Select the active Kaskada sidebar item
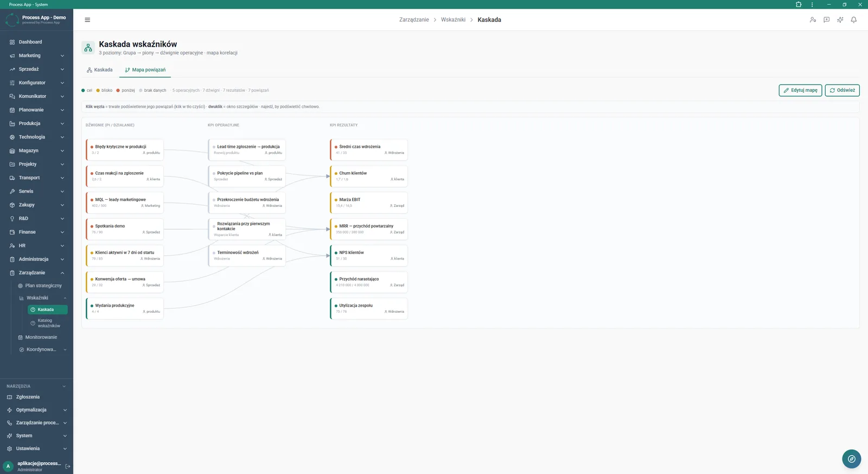Screen dimensions: 868x474 (48, 309)
